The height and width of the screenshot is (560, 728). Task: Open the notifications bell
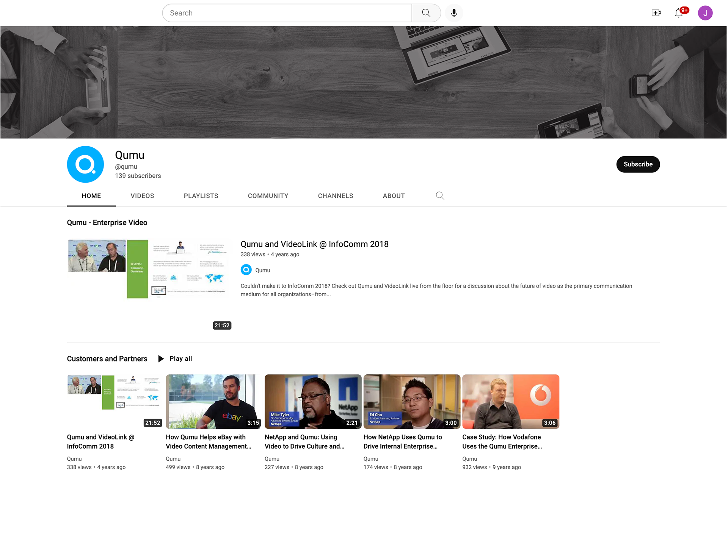click(679, 13)
